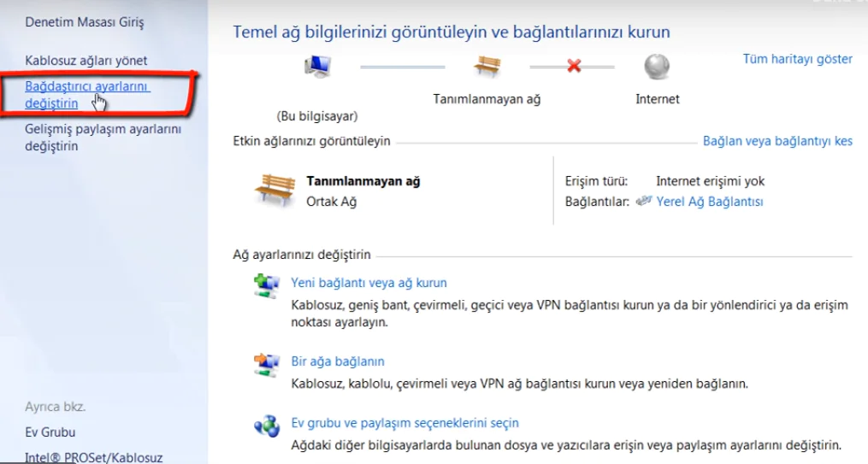Click the Ev grubu spheres icon

267,426
